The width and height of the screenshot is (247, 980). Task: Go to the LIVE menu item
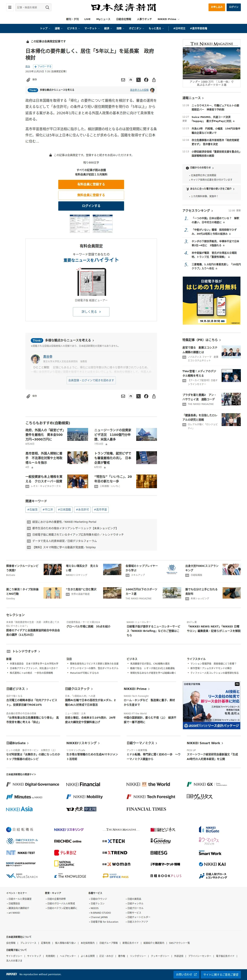(x=88, y=19)
